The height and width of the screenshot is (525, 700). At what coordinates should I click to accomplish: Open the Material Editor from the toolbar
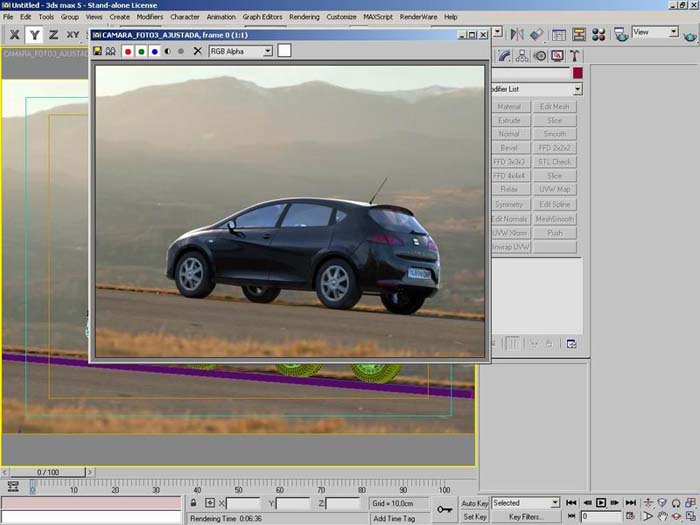coord(599,34)
